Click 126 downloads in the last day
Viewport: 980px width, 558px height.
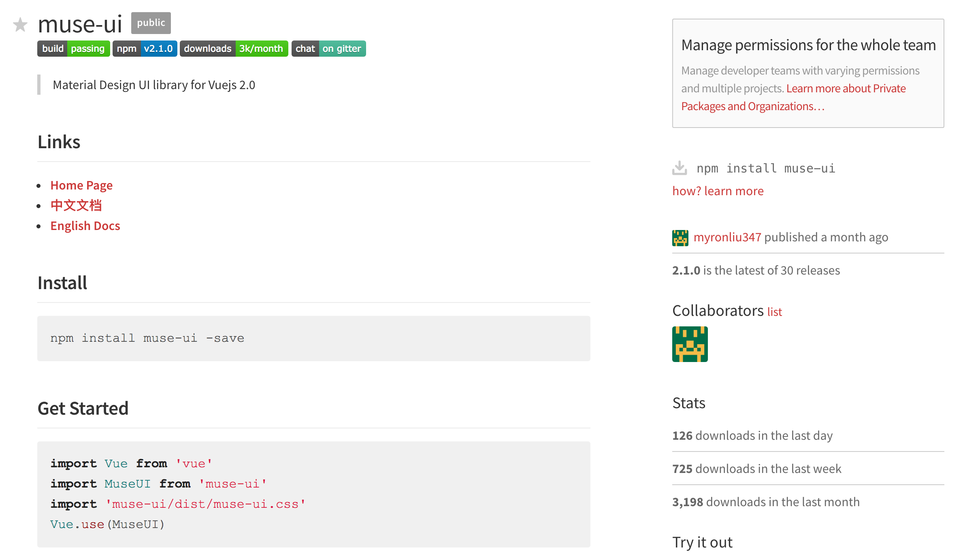[752, 435]
